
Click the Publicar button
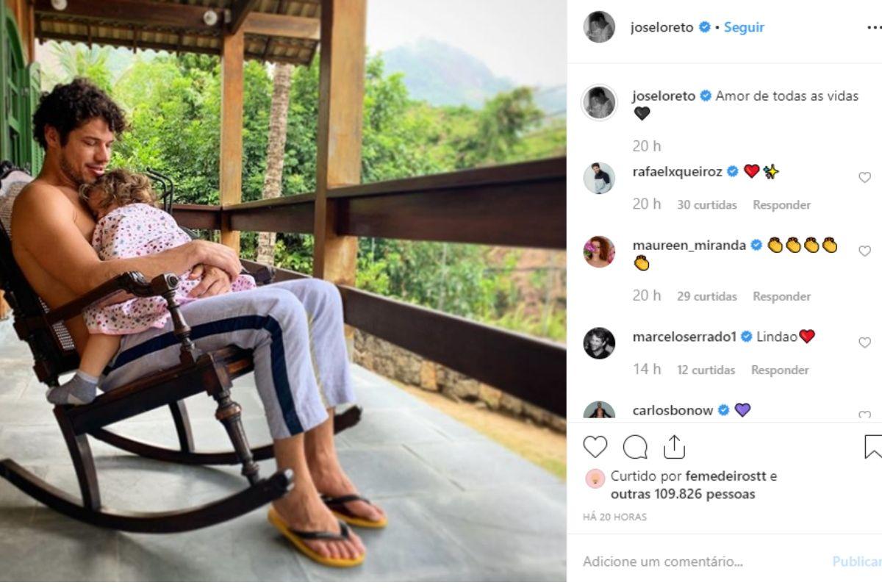click(x=857, y=562)
